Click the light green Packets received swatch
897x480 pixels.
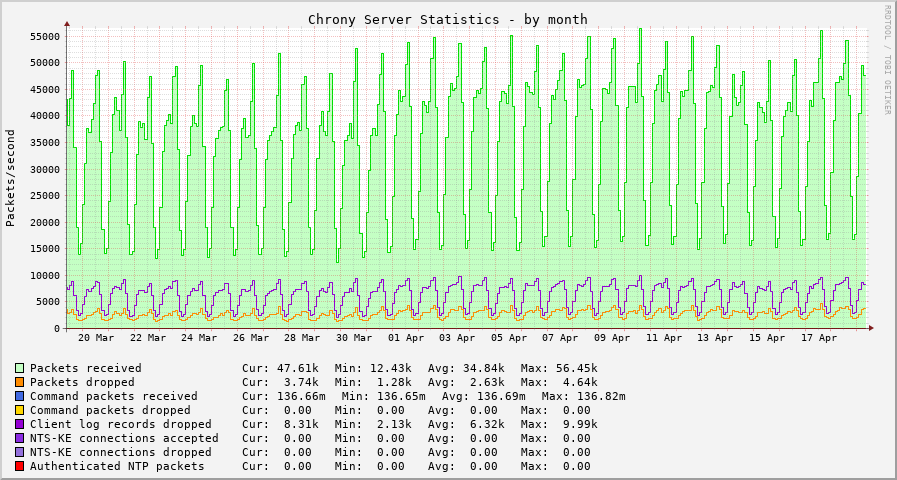[x=20, y=368]
